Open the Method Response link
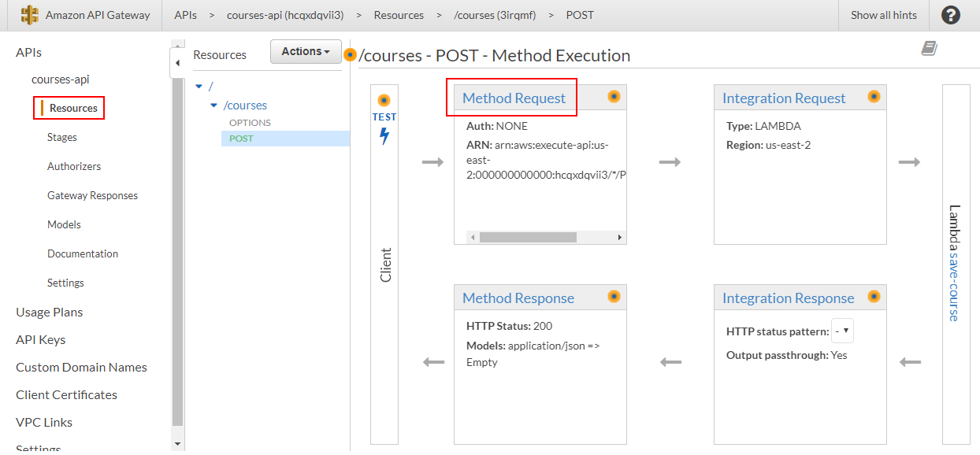The height and width of the screenshot is (455, 980). [518, 298]
